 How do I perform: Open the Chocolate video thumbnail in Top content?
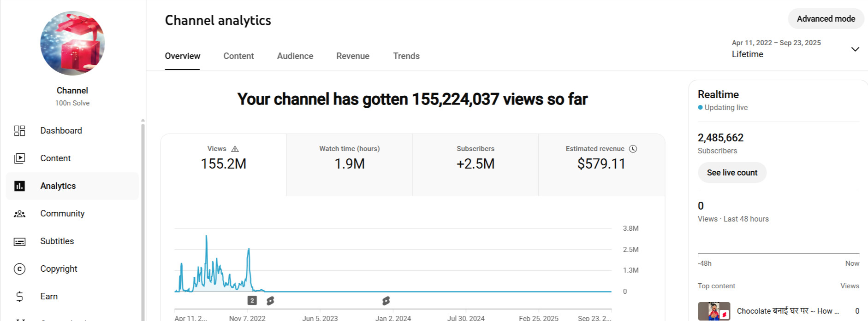[713, 311]
